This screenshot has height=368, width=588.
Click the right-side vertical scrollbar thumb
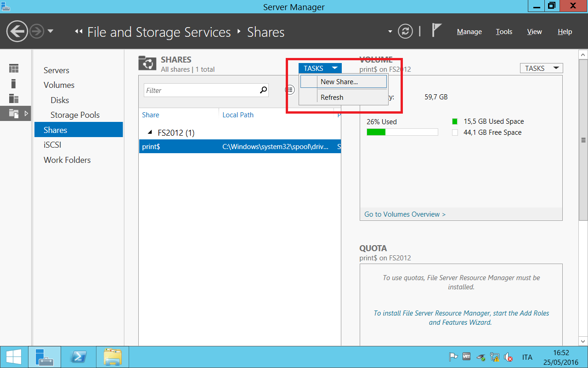pyautogui.click(x=583, y=140)
